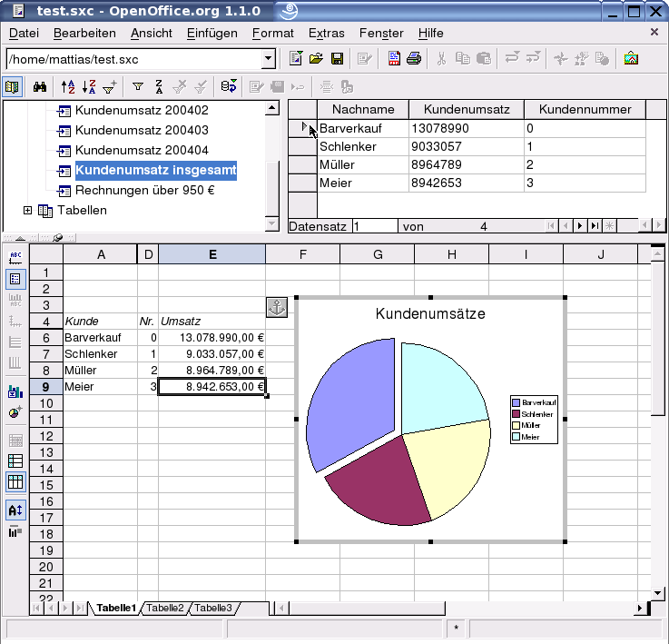669x644 pixels.
Task: Click the binoculars Find record icon
Action: tap(40, 87)
